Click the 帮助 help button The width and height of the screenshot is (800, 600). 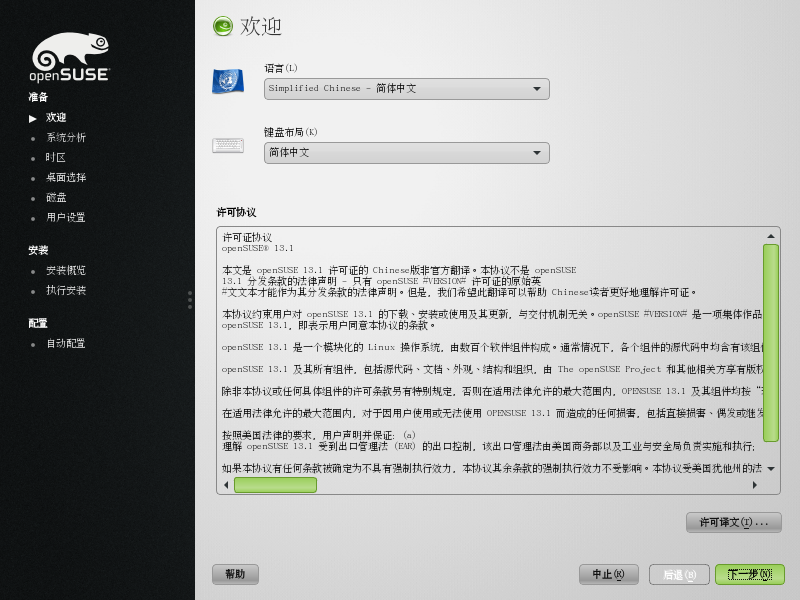[x=235, y=574]
